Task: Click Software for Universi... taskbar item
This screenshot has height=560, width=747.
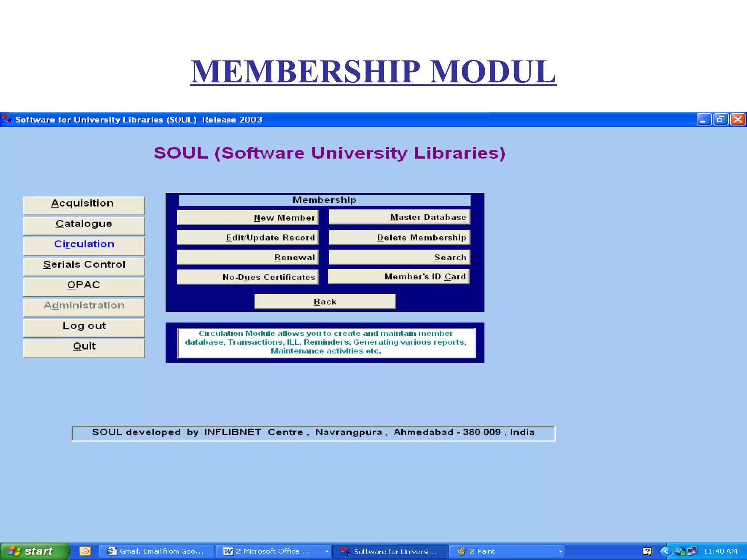Action: coord(390,551)
